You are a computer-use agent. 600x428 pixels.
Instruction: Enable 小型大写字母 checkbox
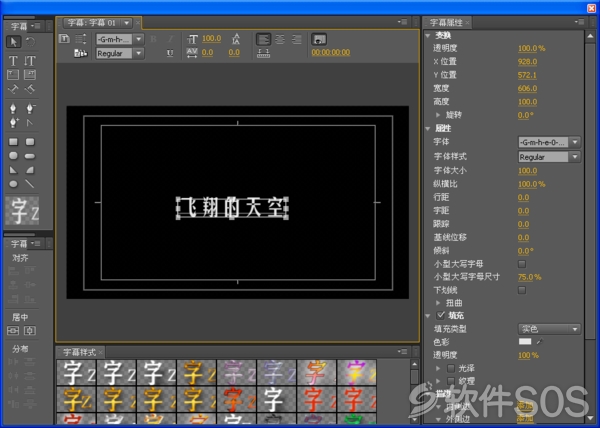coord(522,264)
